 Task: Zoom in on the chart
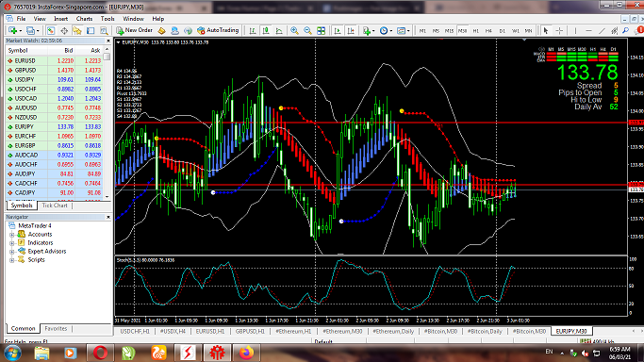[294, 30]
